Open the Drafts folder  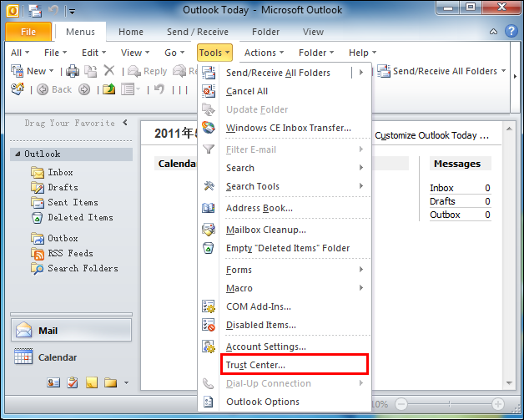click(x=54, y=187)
